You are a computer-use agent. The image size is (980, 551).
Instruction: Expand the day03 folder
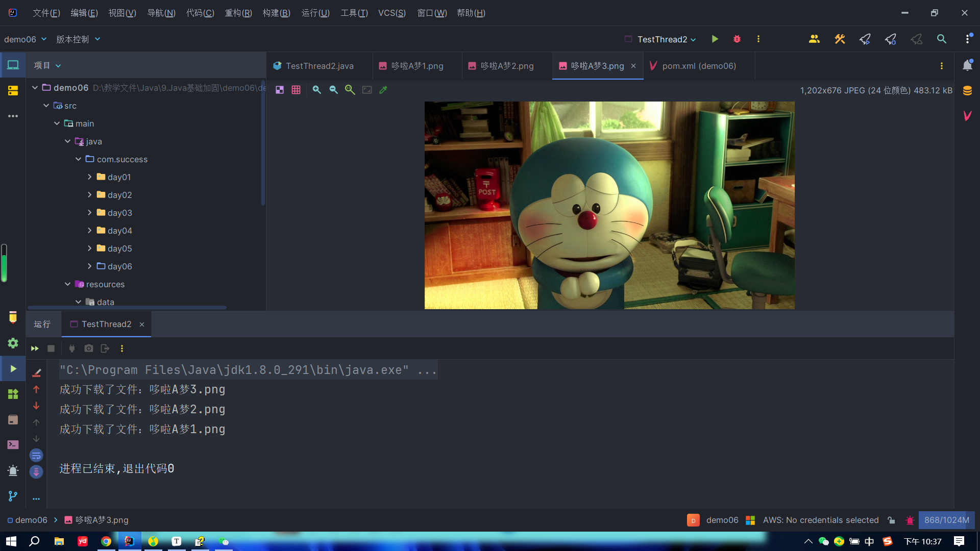pos(90,213)
